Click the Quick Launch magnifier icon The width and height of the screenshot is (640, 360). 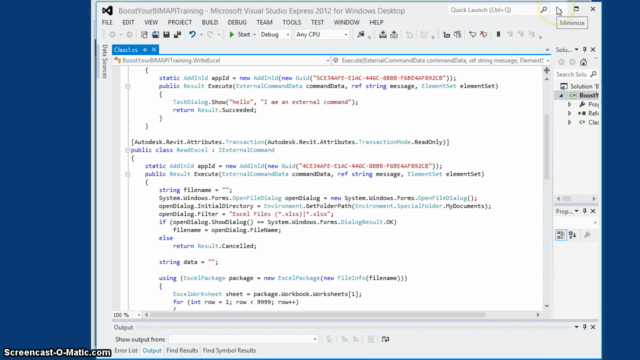544,10
